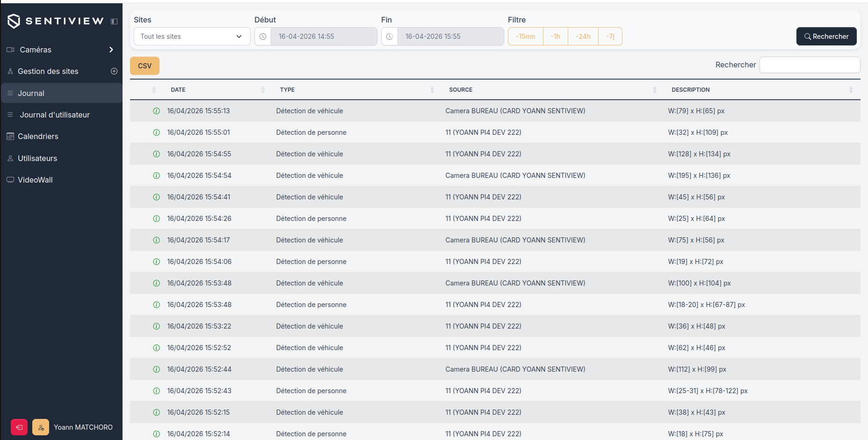The image size is (868, 440).
Task: Sort the table by DATE column
Action: (x=178, y=90)
